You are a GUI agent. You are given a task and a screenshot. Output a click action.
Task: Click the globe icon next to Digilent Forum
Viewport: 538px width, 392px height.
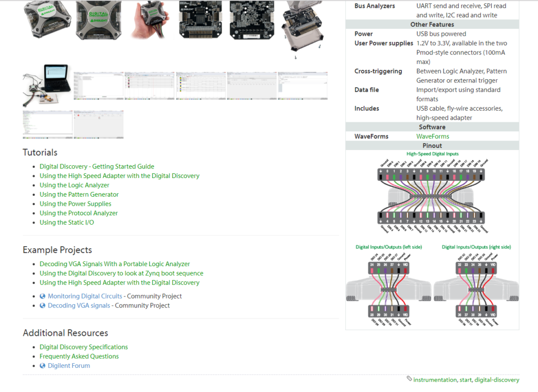click(x=43, y=366)
